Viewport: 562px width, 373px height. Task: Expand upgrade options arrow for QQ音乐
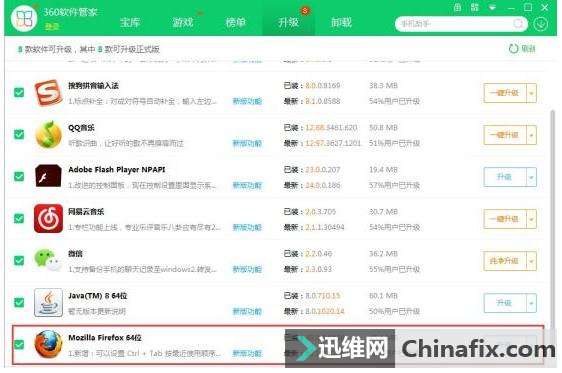pos(531,135)
